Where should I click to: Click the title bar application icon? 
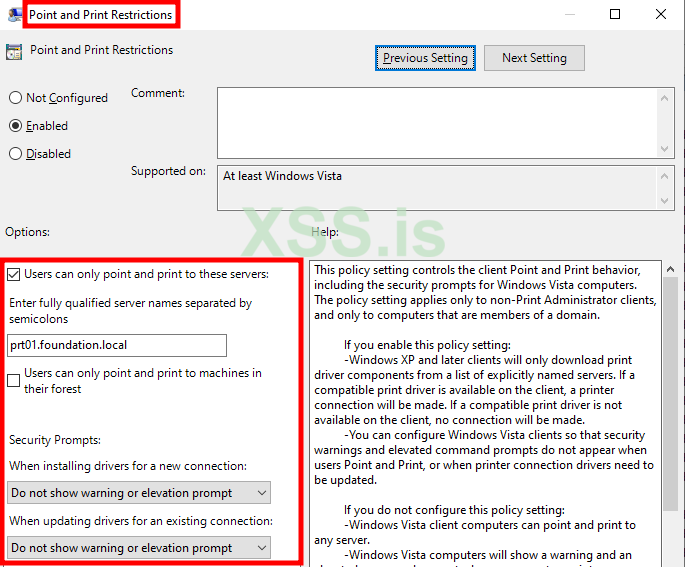(15, 14)
